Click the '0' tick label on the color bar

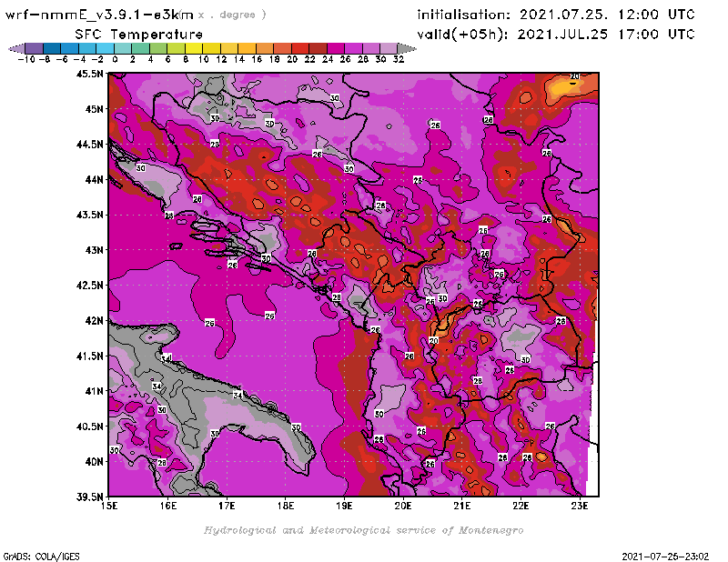tap(115, 59)
